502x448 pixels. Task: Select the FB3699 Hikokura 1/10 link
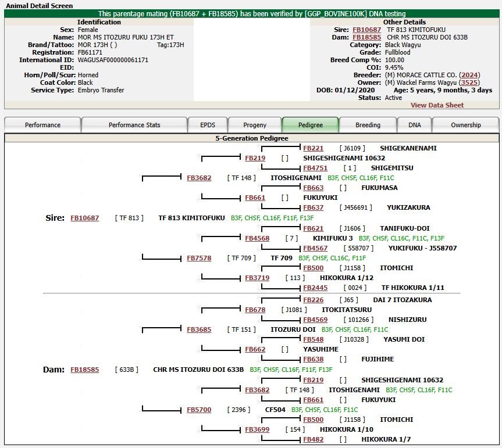pos(257,429)
